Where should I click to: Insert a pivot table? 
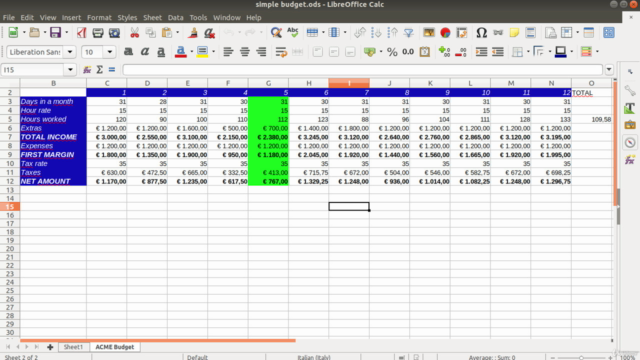462,33
